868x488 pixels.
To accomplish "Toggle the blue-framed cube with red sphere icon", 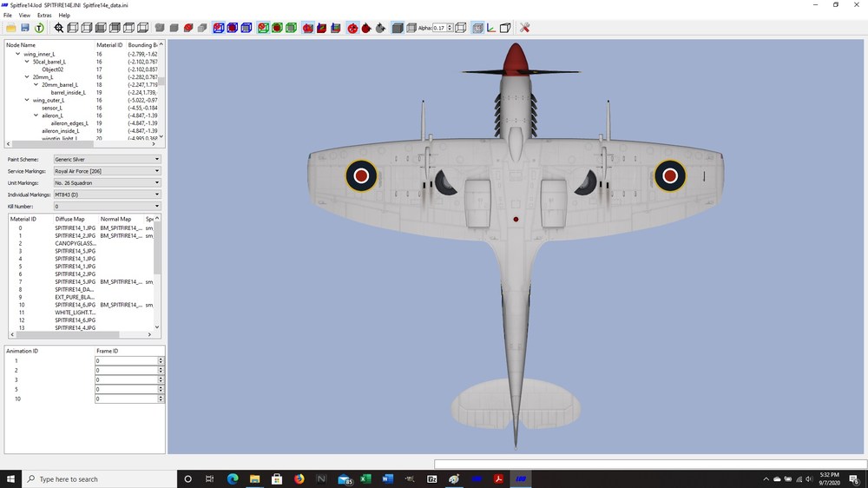I will tap(219, 28).
